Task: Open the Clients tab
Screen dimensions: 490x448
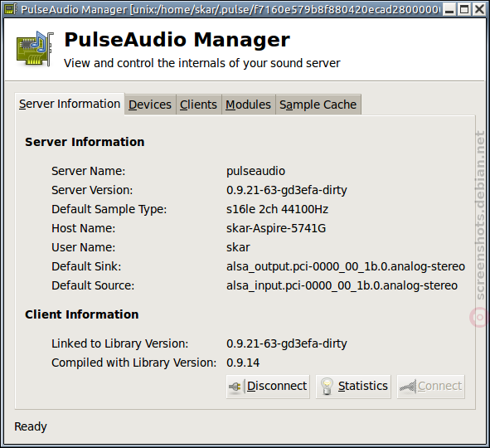Action: point(198,105)
